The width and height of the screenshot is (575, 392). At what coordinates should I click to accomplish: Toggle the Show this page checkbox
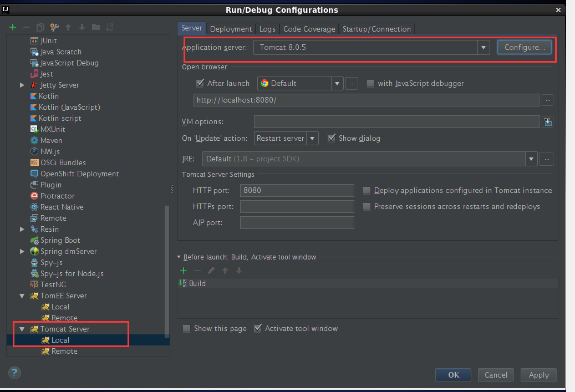point(187,328)
